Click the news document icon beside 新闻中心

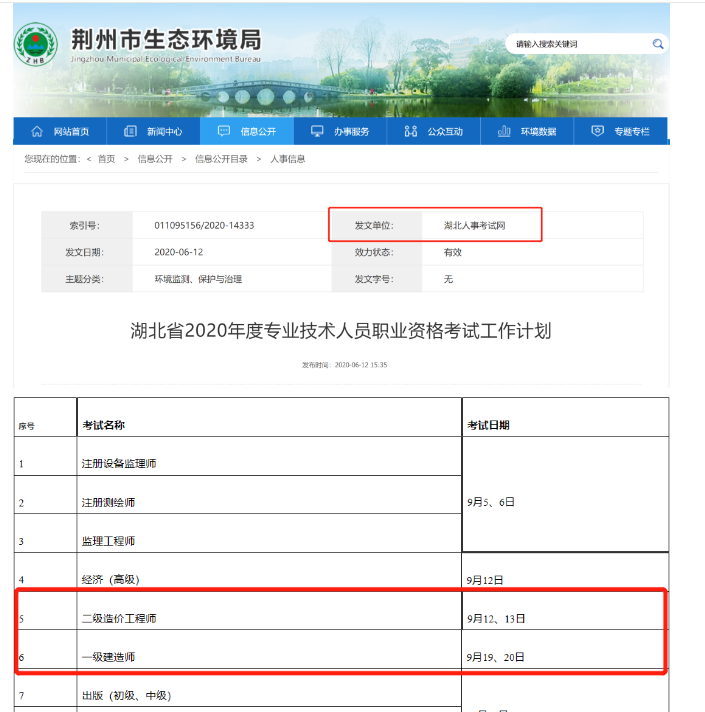[x=130, y=132]
